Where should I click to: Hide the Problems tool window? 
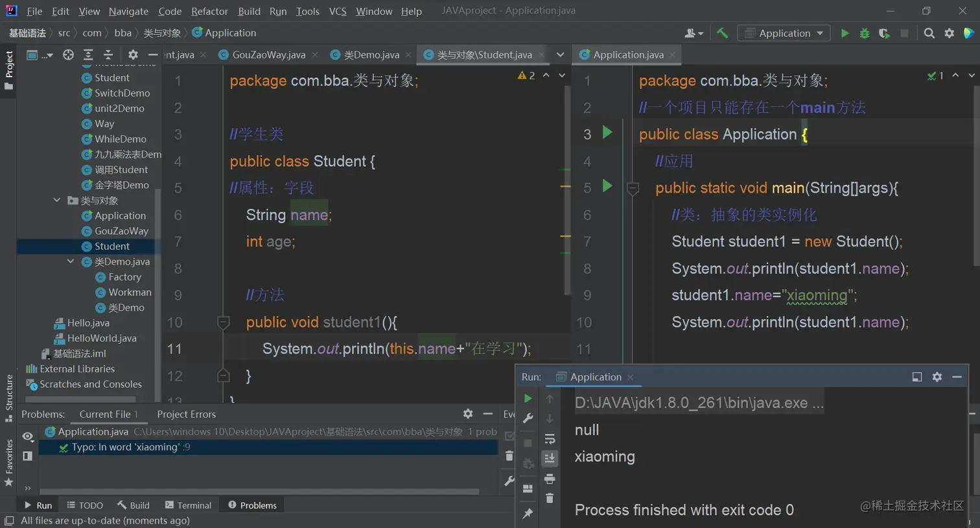488,414
